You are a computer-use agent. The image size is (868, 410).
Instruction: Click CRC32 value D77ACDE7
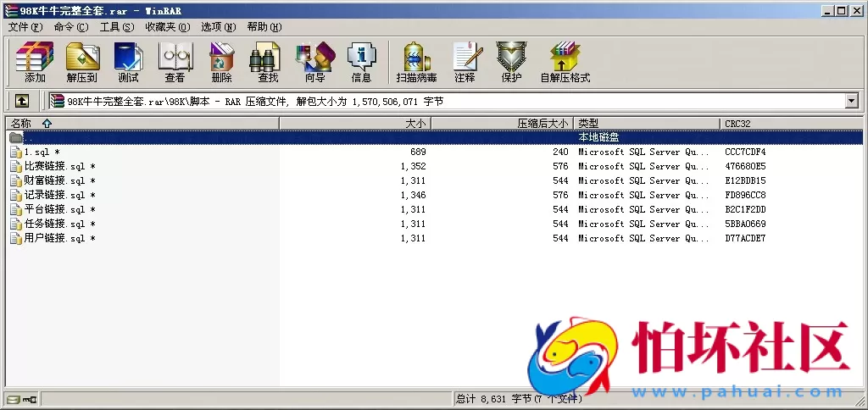(745, 239)
